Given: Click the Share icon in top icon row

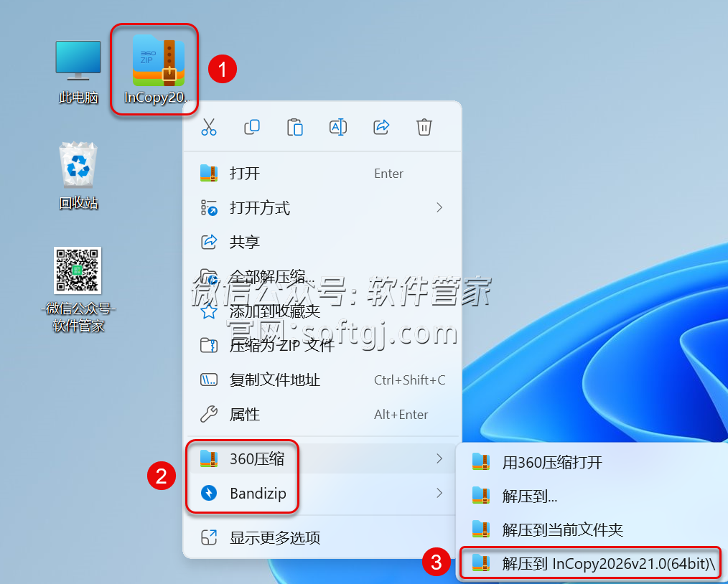Looking at the screenshot, I should 381,127.
